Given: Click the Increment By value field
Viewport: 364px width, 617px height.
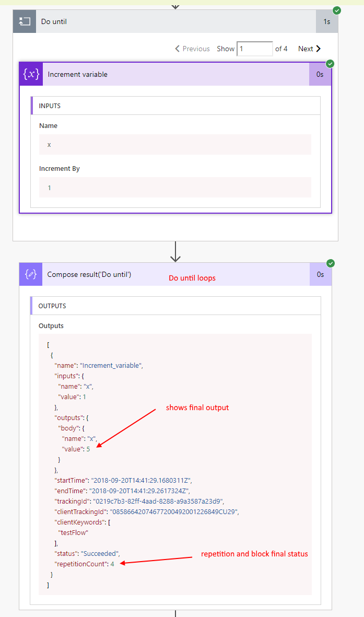Looking at the screenshot, I should pyautogui.click(x=175, y=187).
